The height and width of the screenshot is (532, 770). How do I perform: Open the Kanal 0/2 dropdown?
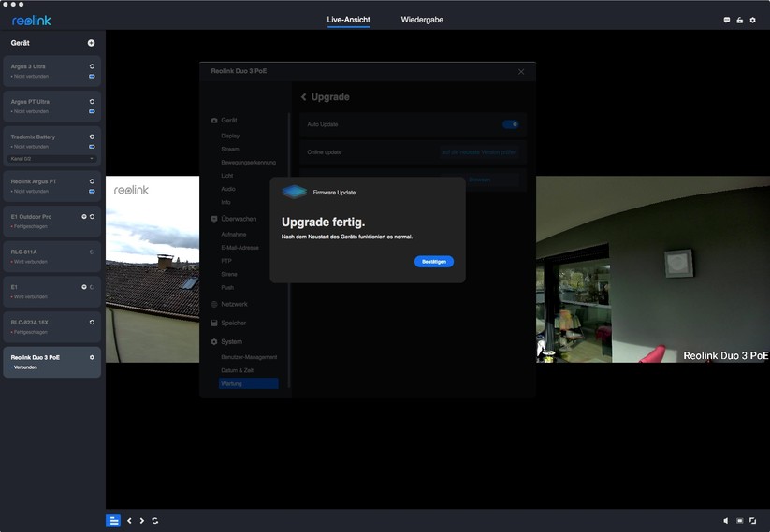(x=51, y=159)
